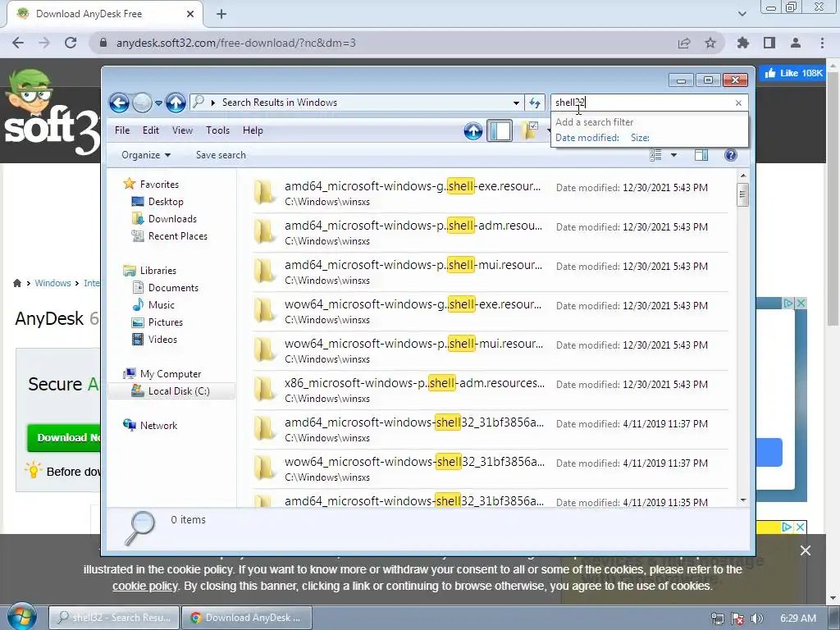The image size is (840, 630).
Task: Select Libraries in navigation pane
Action: [158, 271]
